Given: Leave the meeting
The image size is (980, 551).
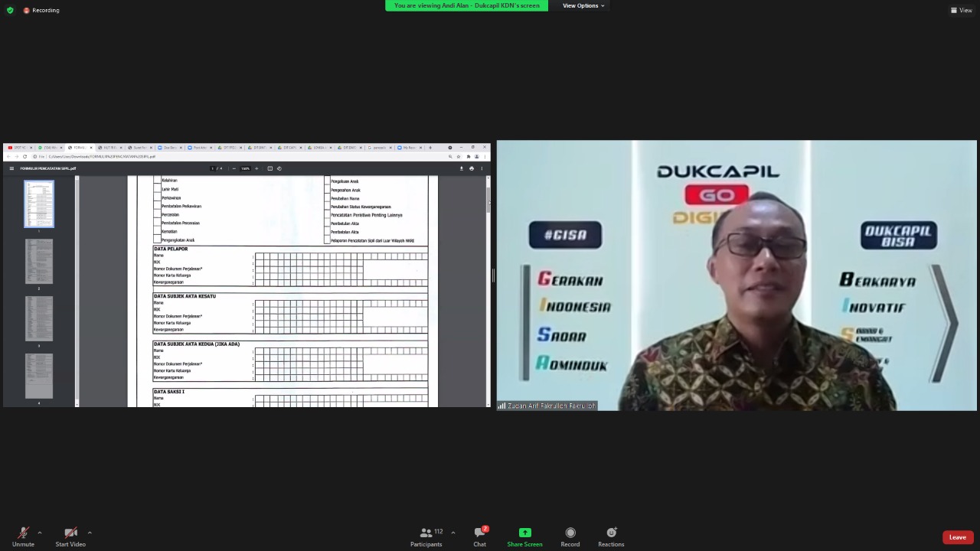Looking at the screenshot, I should [x=957, y=537].
